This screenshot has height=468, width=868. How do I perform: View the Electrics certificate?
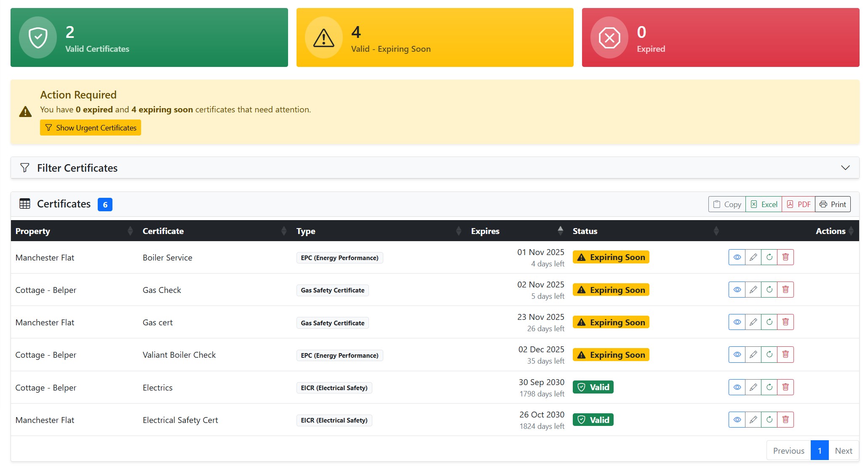pos(737,387)
